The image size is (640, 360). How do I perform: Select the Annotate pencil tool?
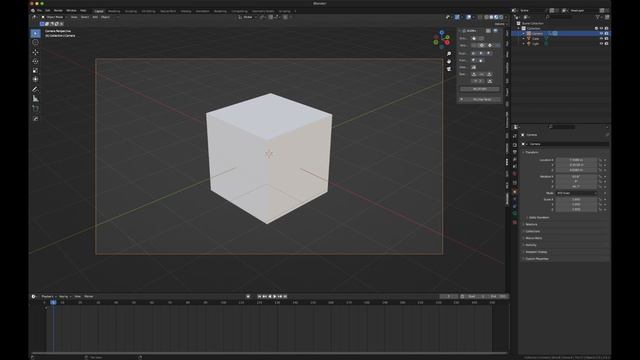36,89
